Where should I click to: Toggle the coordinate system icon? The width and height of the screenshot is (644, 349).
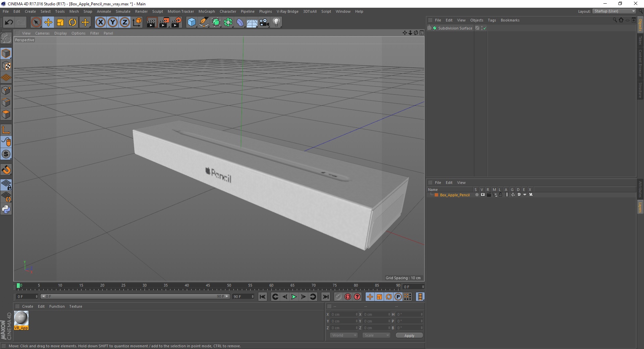(x=137, y=22)
